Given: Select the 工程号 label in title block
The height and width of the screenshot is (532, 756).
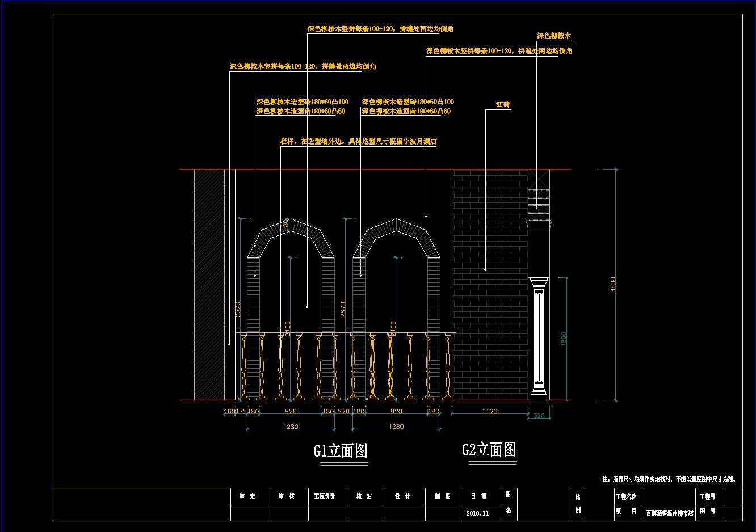Looking at the screenshot, I should pyautogui.click(x=707, y=497).
